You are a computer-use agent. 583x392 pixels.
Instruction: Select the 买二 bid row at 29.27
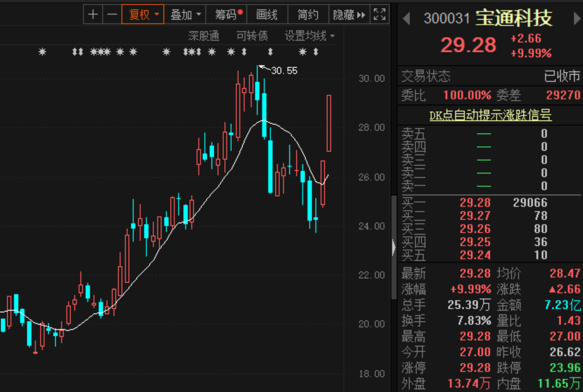pyautogui.click(x=490, y=216)
